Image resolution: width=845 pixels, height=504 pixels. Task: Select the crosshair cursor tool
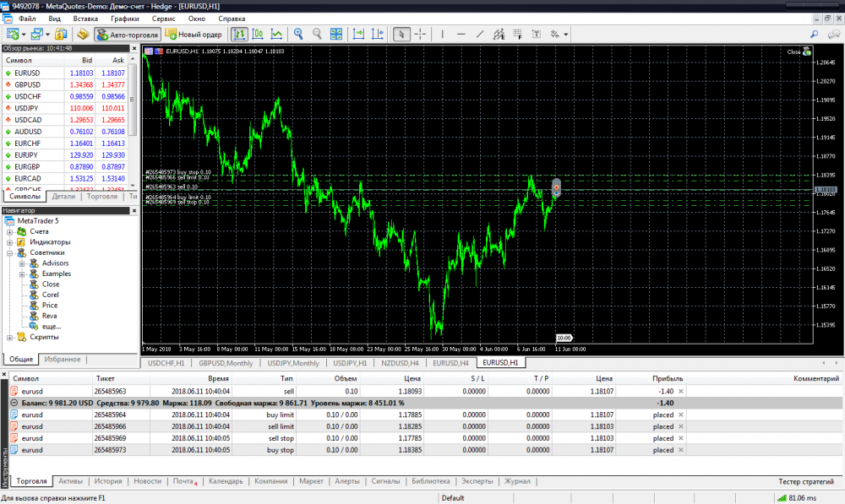click(420, 35)
